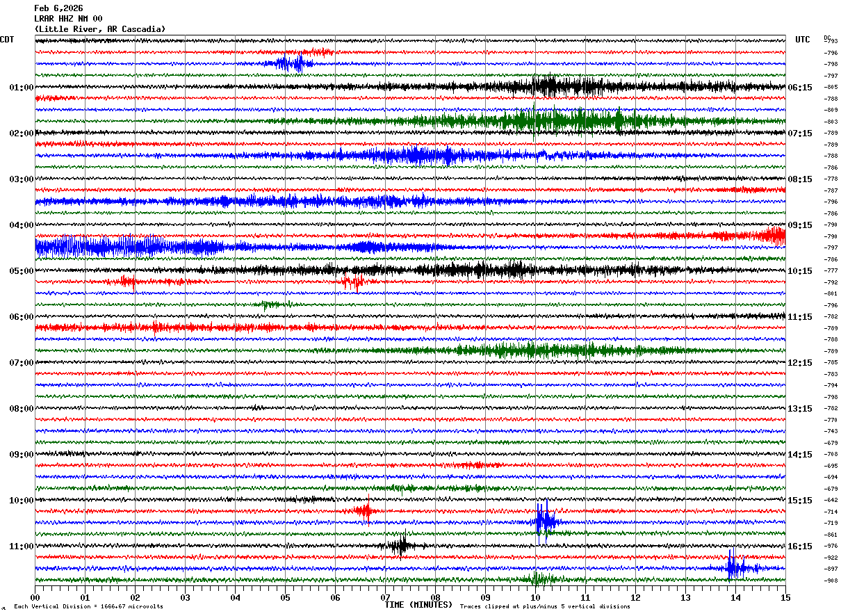Click the DC offset value "-861"

[831, 535]
